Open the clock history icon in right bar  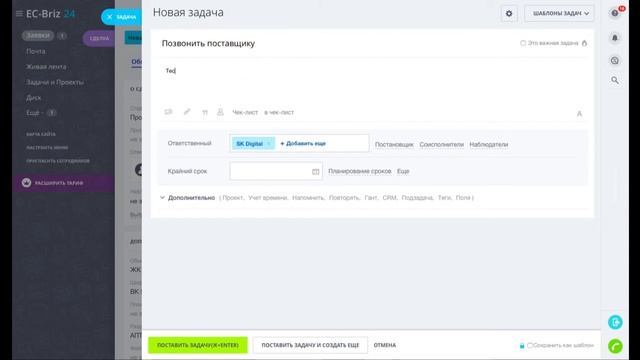pos(615,60)
